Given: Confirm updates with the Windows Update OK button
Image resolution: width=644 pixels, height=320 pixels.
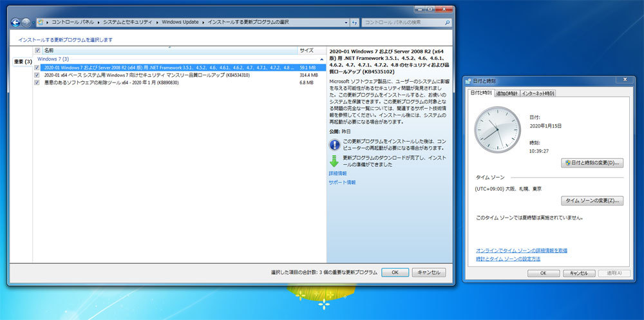Looking at the screenshot, I should (x=395, y=272).
